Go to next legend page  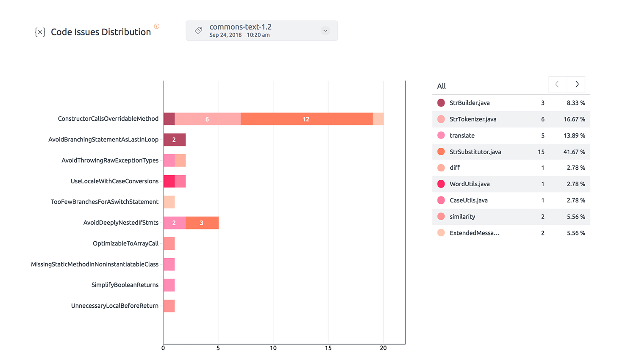(577, 84)
